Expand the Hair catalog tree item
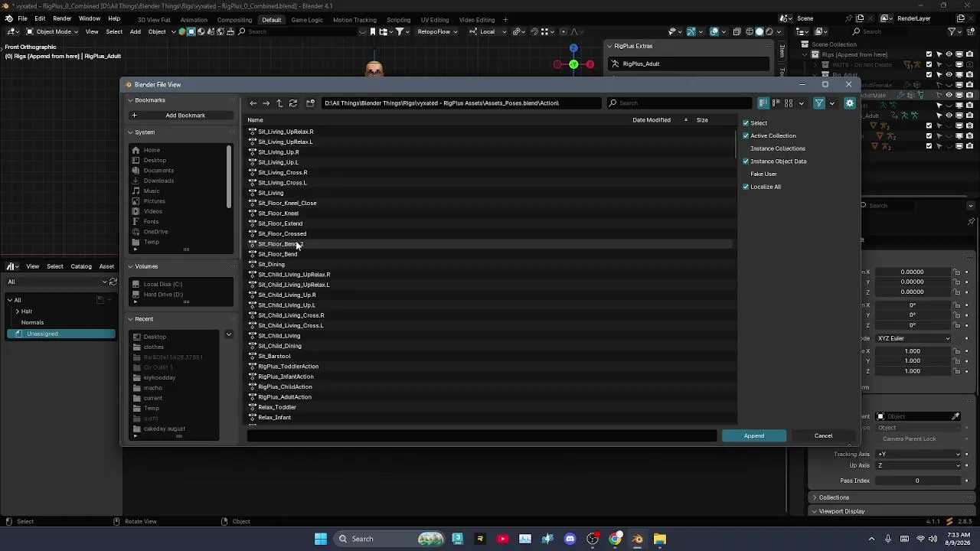The image size is (980, 551). 18,311
